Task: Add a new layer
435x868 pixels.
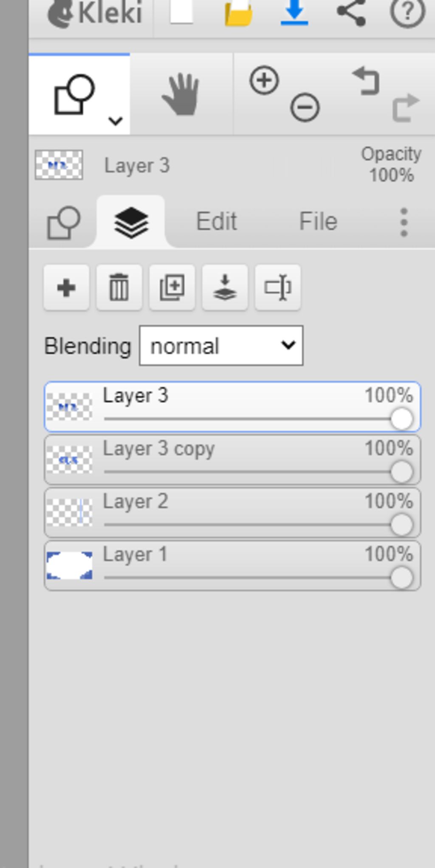Action: [x=66, y=288]
